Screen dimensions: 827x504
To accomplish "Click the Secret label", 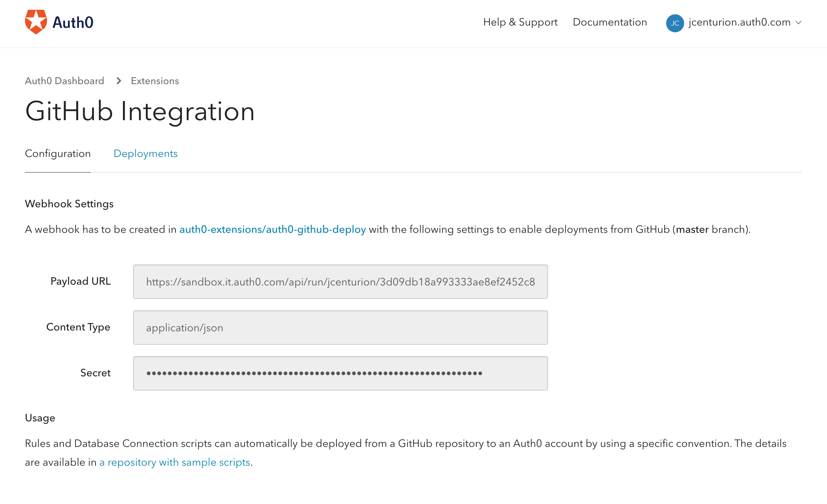I will click(x=95, y=373).
